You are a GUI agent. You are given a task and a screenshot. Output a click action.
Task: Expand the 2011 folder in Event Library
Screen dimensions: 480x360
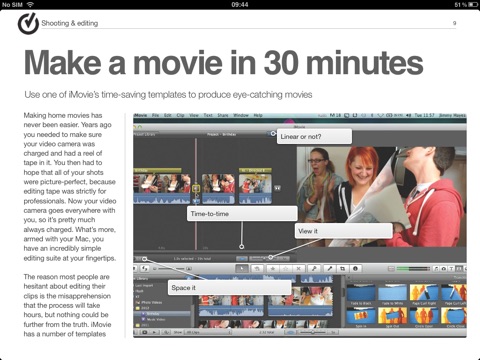click(143, 325)
